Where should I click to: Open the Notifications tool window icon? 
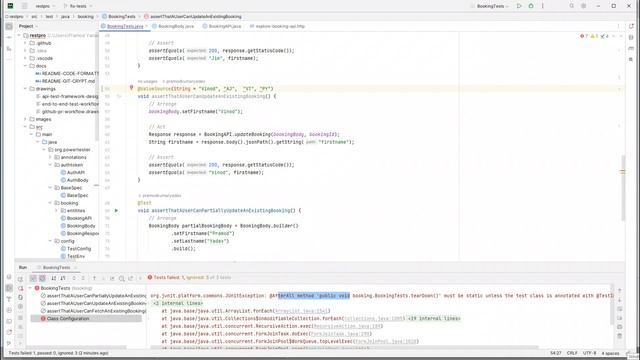(631, 26)
